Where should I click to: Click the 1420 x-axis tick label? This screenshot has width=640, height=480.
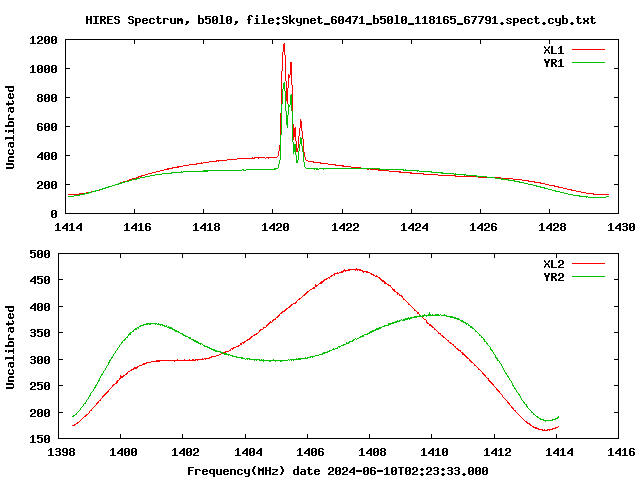point(276,227)
